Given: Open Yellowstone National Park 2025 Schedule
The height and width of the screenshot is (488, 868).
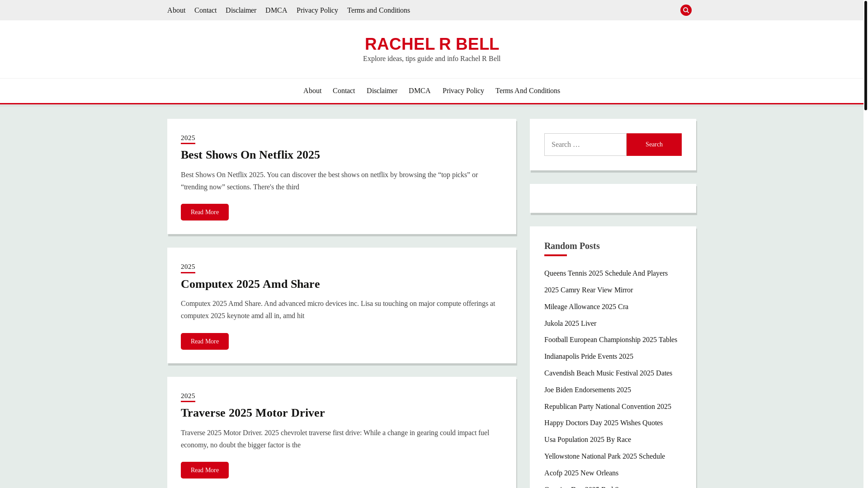Looking at the screenshot, I should [604, 456].
